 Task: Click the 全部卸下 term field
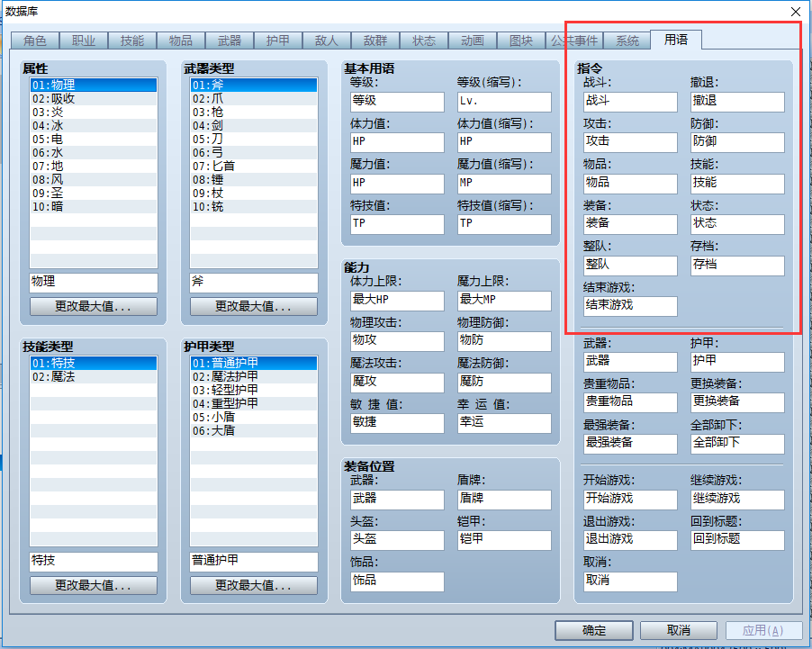tap(737, 444)
